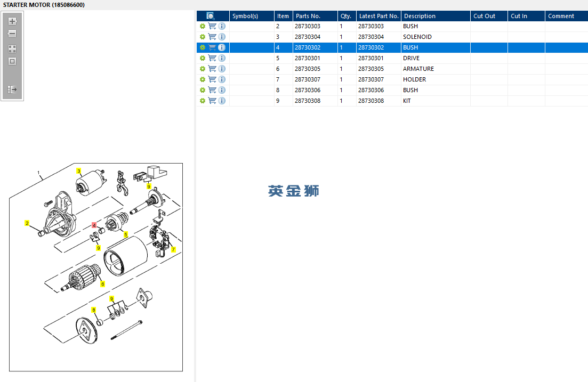Click the four-square grid view icon
588x382 pixels.
[12, 49]
